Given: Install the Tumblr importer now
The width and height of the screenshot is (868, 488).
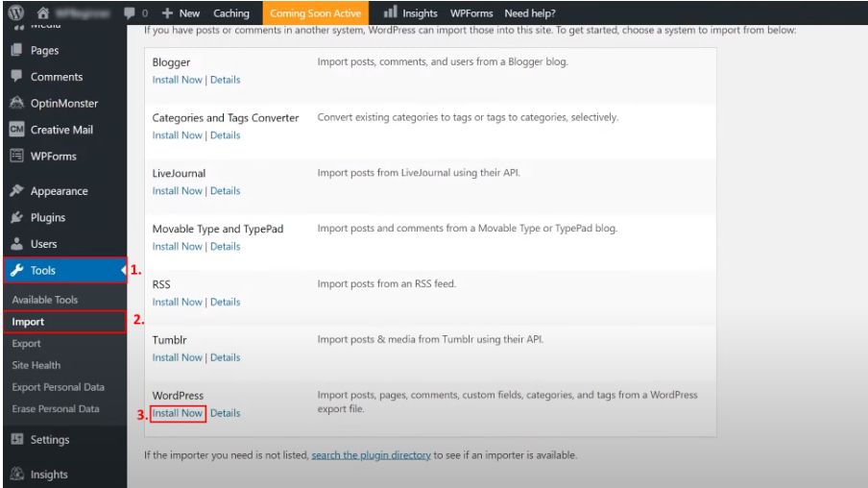Looking at the screenshot, I should click(x=177, y=357).
